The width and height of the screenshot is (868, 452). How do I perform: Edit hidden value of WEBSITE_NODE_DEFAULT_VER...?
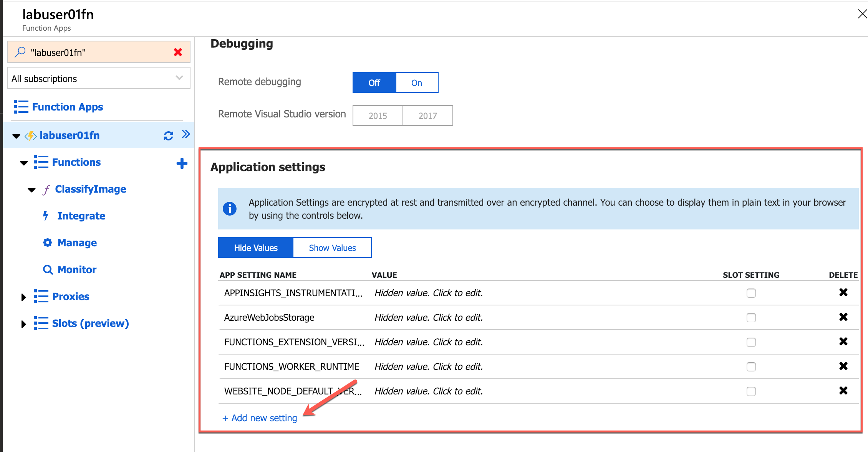429,391
